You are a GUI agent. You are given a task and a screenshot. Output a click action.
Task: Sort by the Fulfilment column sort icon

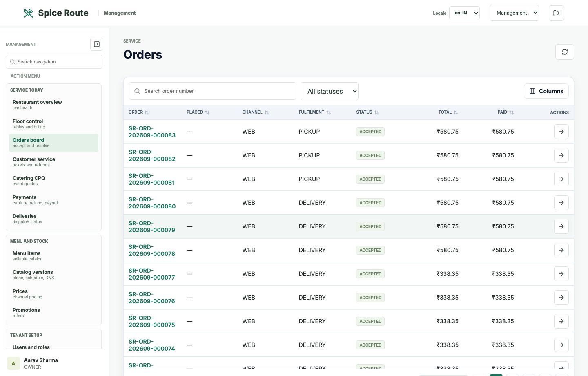point(329,112)
